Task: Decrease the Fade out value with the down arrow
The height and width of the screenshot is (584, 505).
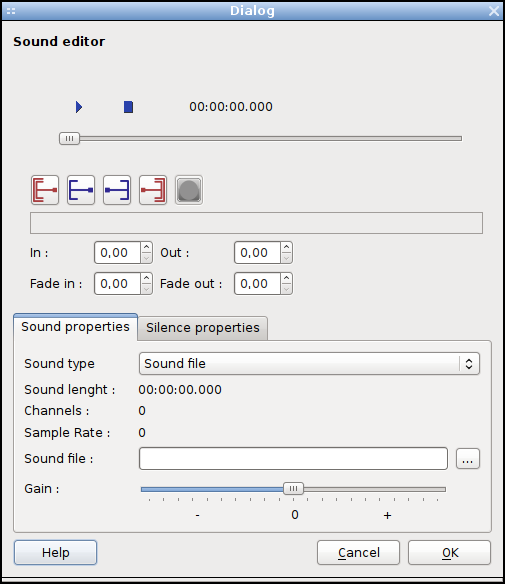Action: (x=286, y=289)
